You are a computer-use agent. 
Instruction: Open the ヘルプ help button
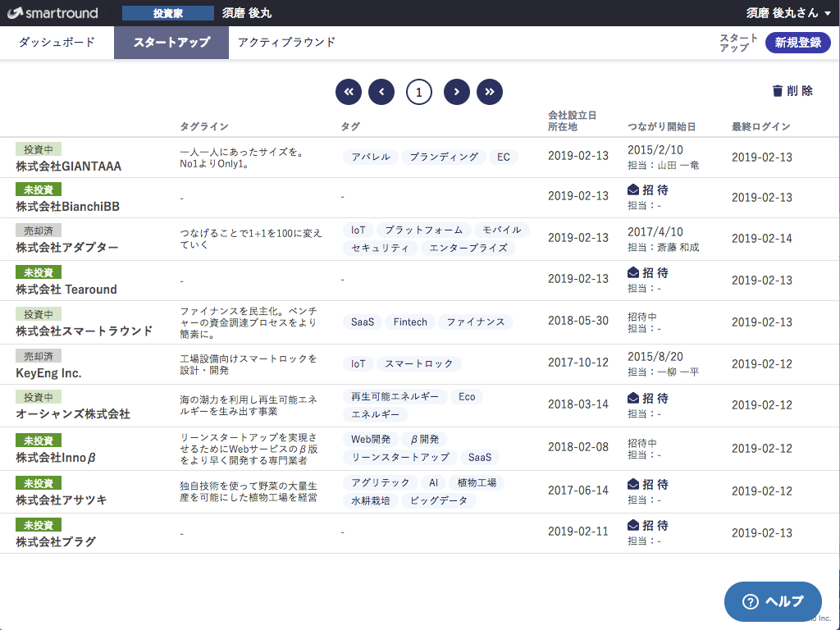(773, 601)
